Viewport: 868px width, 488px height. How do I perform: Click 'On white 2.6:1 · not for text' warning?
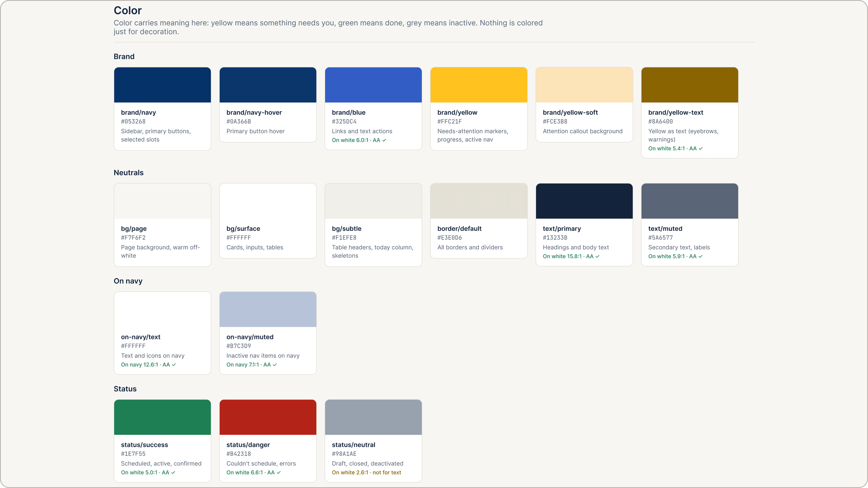pos(366,473)
